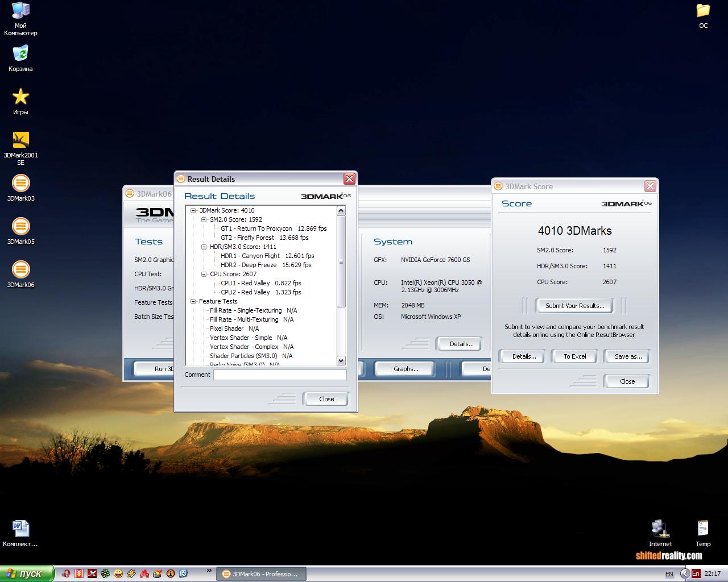
Task: Click Close button in 3DMark Score window
Action: 627,381
